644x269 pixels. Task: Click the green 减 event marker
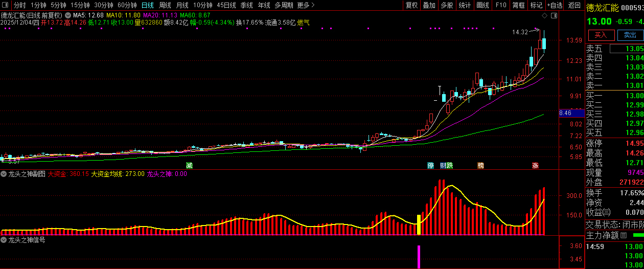(x=189, y=166)
